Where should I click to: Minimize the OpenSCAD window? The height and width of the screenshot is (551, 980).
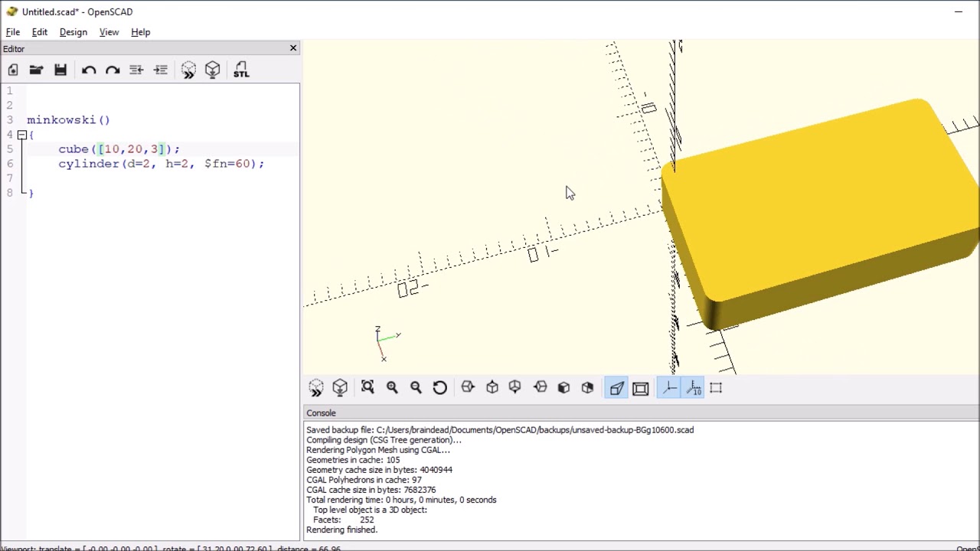(x=958, y=11)
